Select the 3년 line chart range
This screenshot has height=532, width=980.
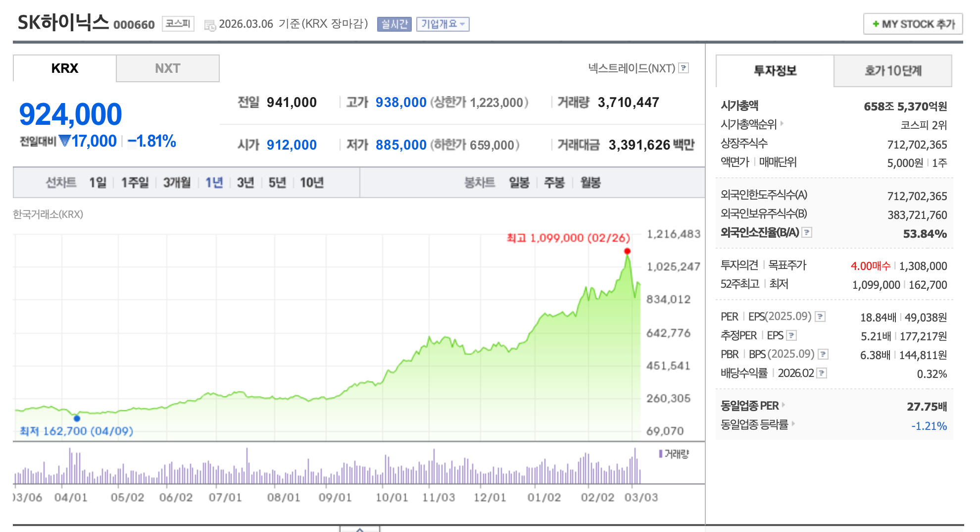245,183
